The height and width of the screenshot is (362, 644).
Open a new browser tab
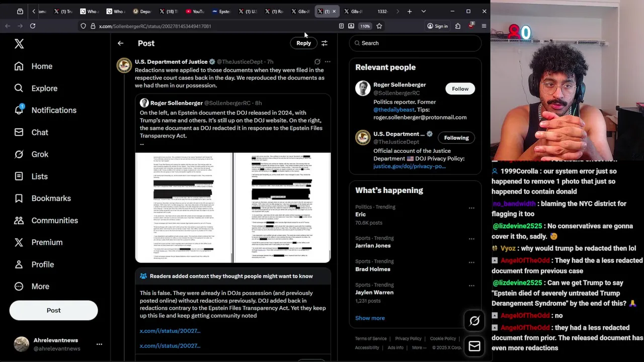click(410, 11)
